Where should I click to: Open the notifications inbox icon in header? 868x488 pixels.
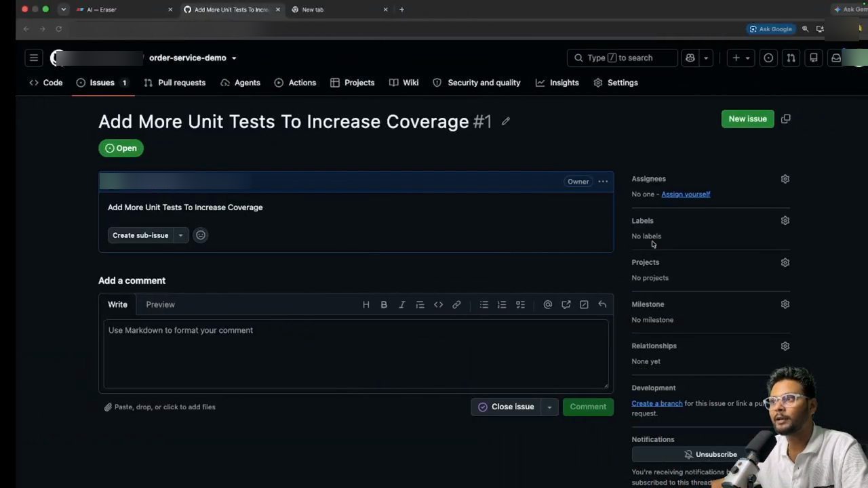click(836, 58)
